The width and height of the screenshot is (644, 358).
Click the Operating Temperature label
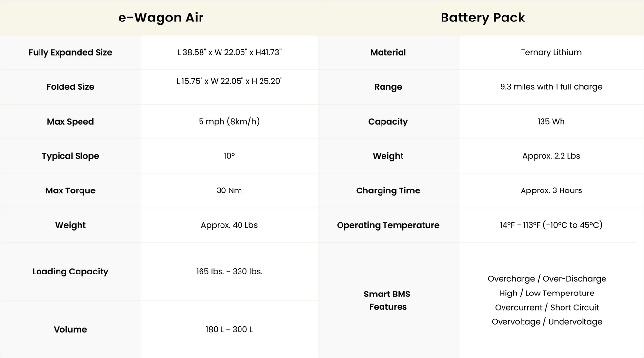[x=388, y=225]
